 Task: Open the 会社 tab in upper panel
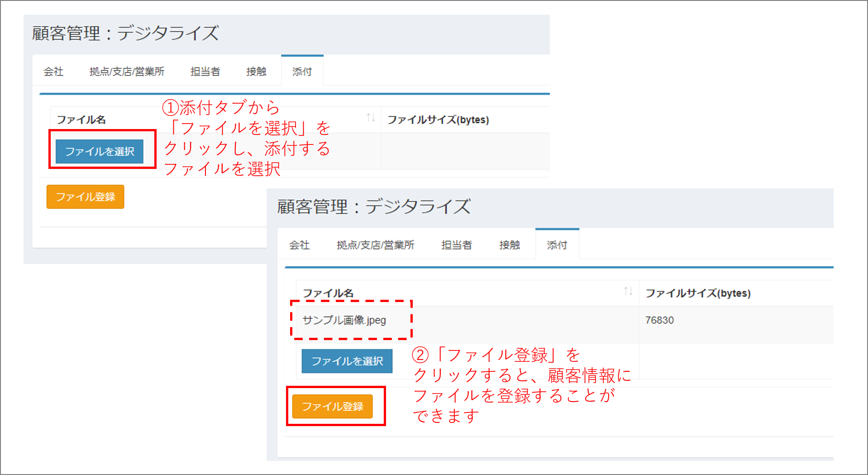tap(53, 72)
